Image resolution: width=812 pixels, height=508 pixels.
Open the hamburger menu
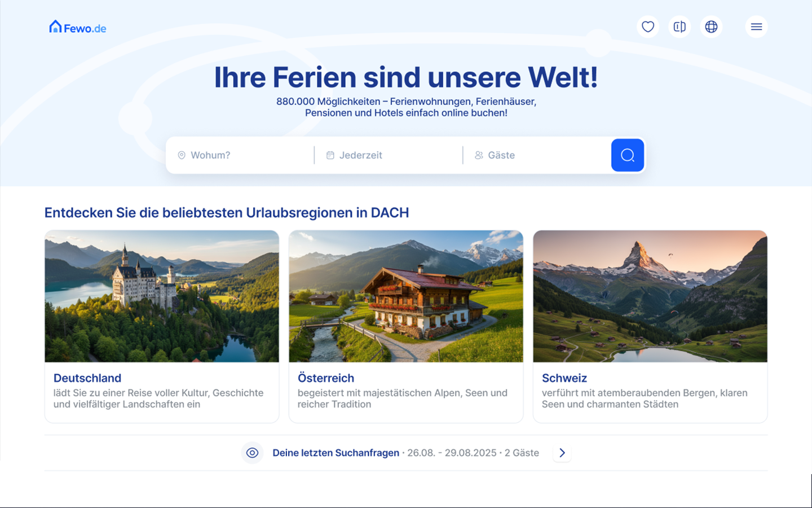coord(756,27)
